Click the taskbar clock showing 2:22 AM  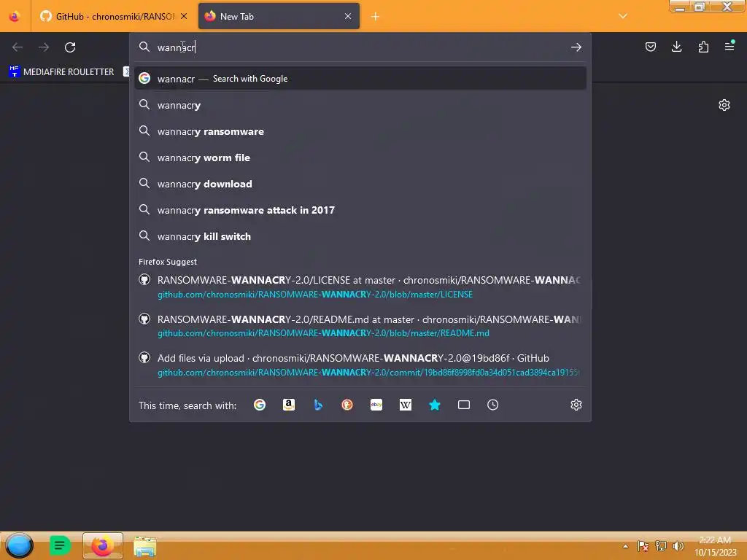point(715,546)
